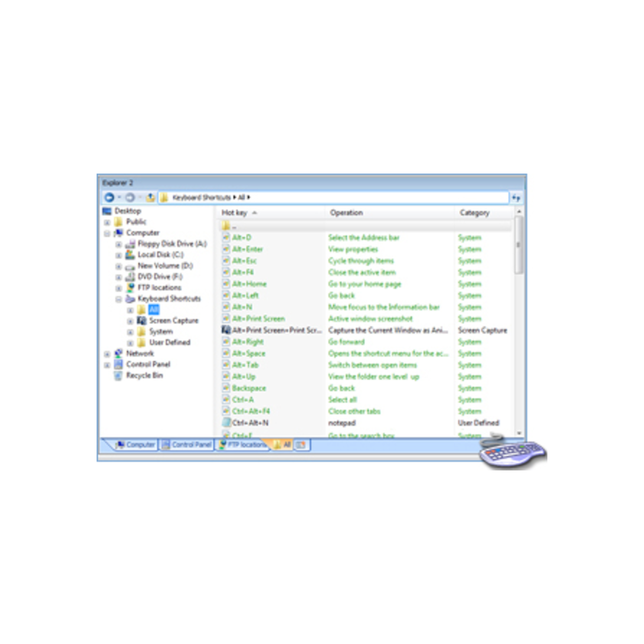Expand the Network tree node
644x644 pixels.
tap(106, 354)
